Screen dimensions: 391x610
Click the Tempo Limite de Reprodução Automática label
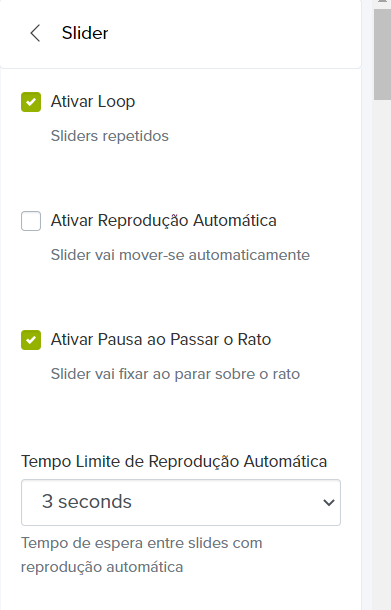174,461
